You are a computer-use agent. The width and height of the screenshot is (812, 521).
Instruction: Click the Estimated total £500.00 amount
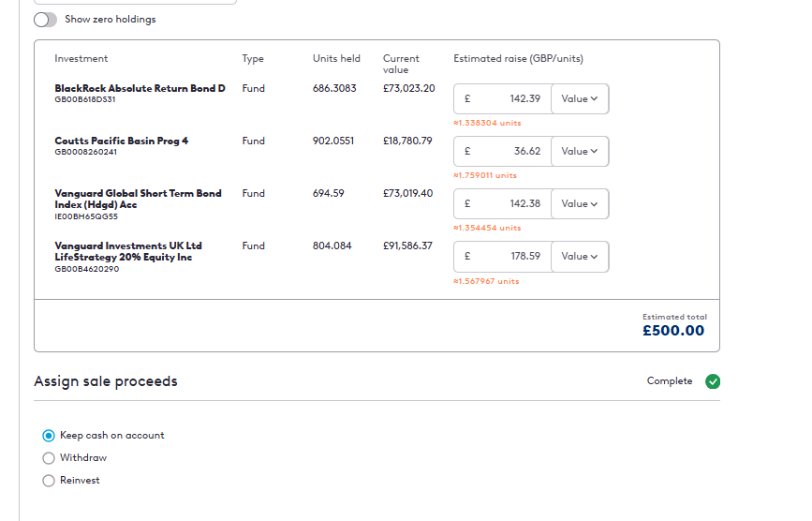tap(673, 331)
